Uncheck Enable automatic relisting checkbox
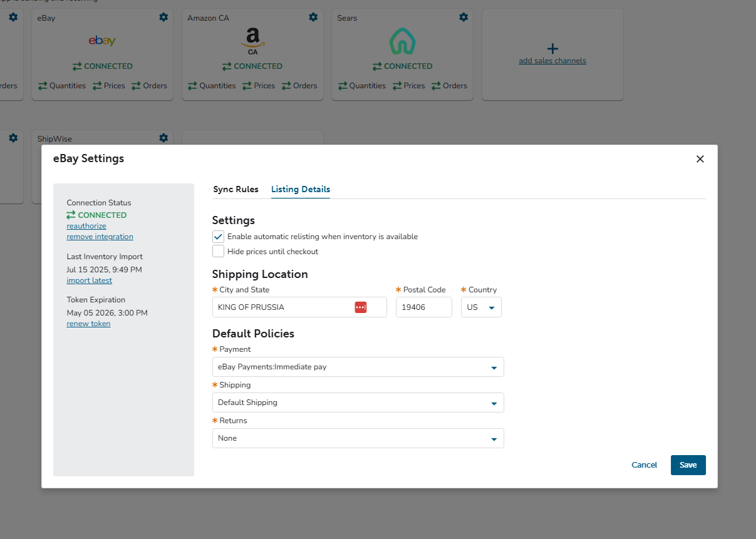 click(x=218, y=237)
